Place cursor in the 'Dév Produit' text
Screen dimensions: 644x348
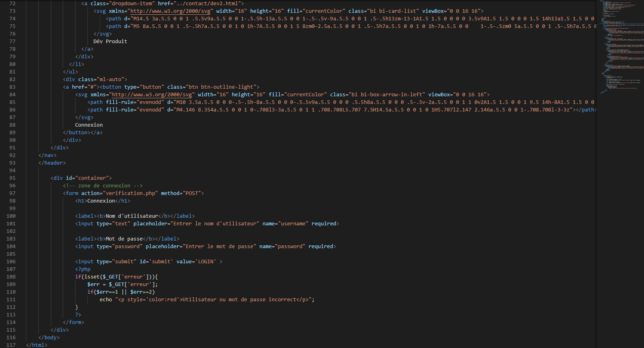(x=110, y=42)
